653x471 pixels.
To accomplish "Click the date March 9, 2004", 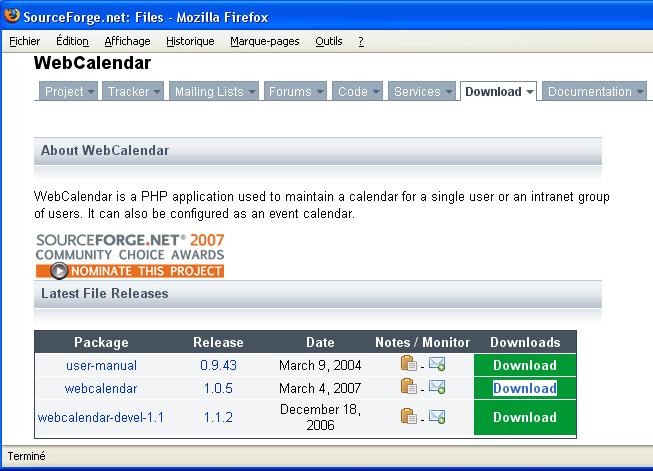I will tap(320, 365).
